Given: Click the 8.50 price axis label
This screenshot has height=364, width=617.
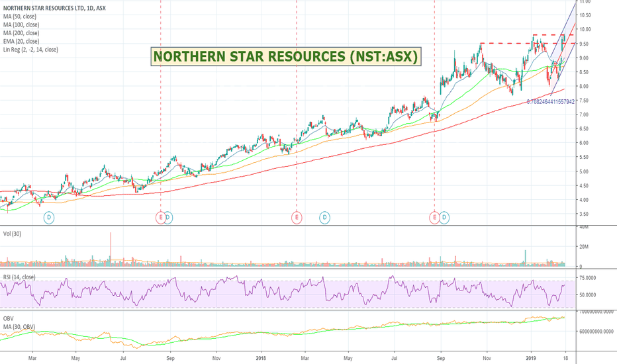Looking at the screenshot, I should click(x=584, y=72).
